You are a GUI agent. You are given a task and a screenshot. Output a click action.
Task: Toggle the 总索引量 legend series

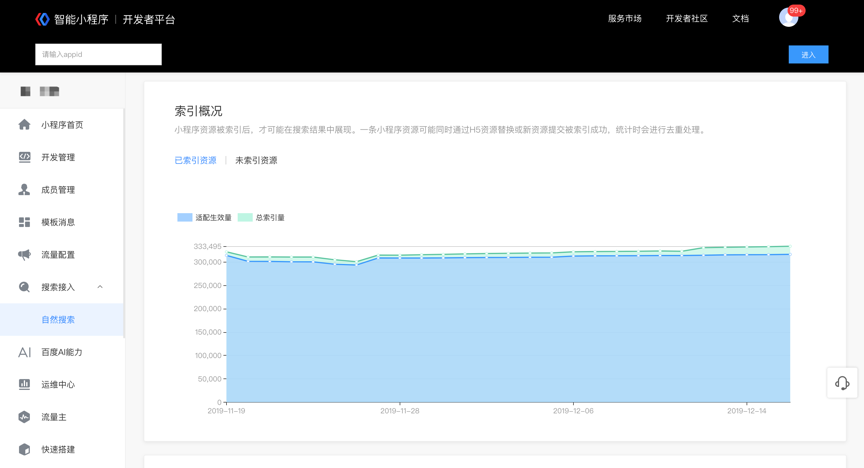(x=262, y=217)
